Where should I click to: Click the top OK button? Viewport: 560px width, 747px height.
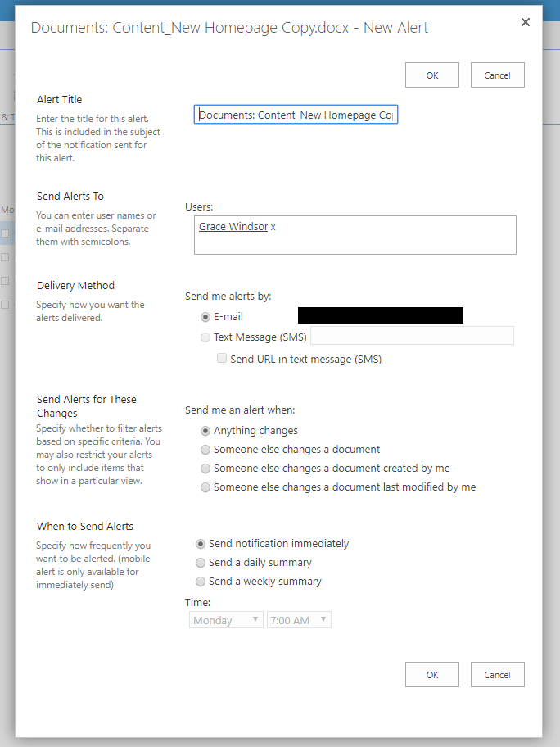click(431, 75)
